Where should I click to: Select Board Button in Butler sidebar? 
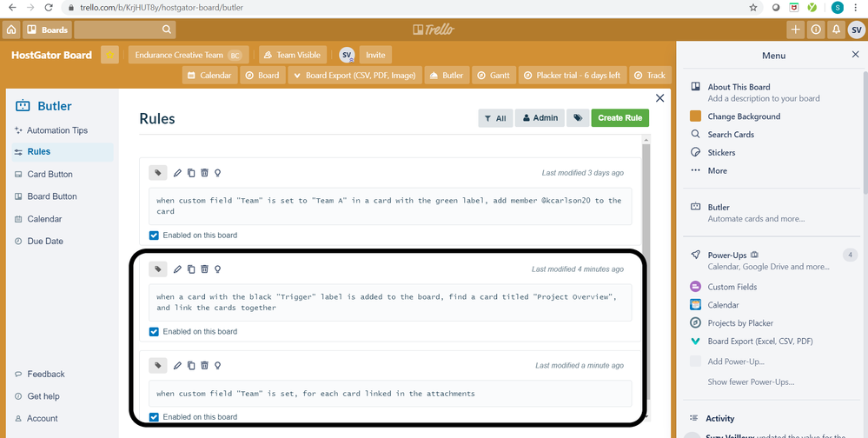52,196
